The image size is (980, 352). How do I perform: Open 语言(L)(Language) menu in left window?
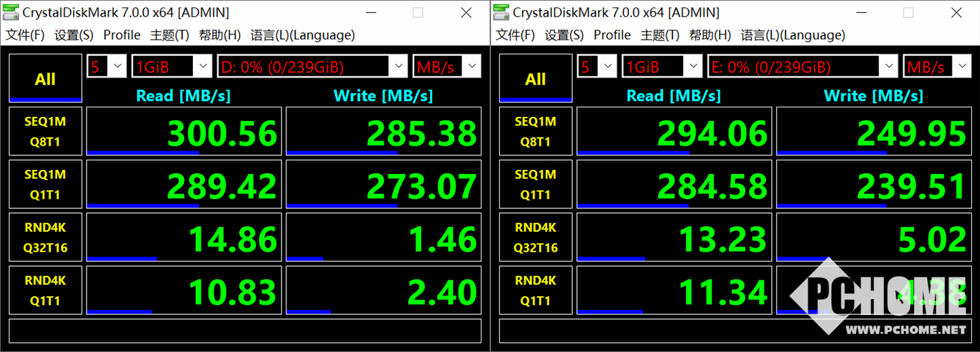[303, 35]
